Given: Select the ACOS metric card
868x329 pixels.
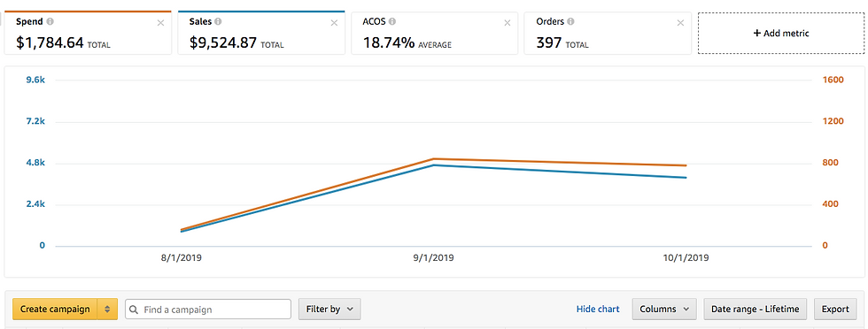Looking at the screenshot, I should click(x=435, y=33).
